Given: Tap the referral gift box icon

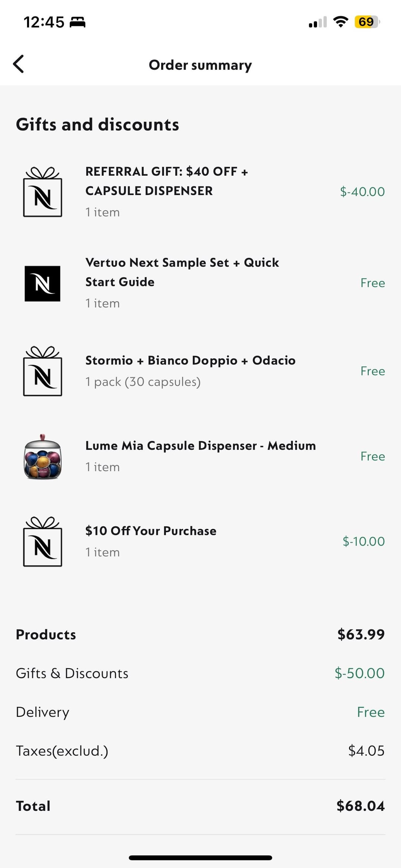Looking at the screenshot, I should (x=43, y=192).
